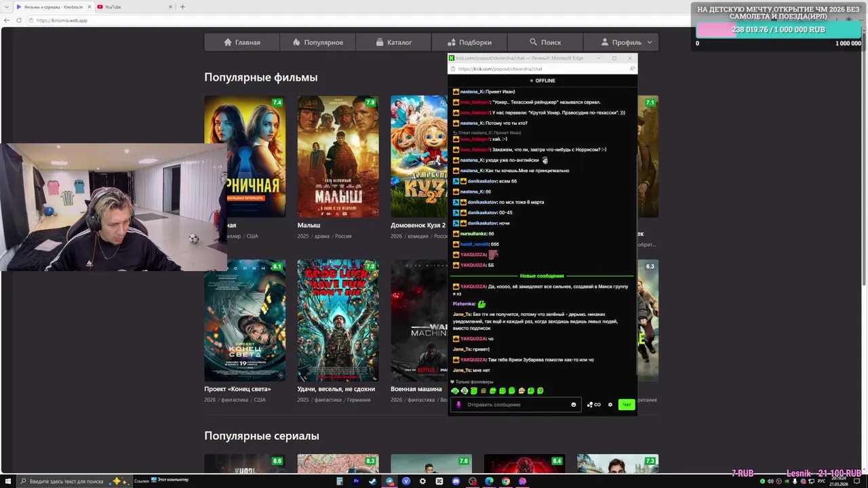Reload the kinomix page

point(18,20)
